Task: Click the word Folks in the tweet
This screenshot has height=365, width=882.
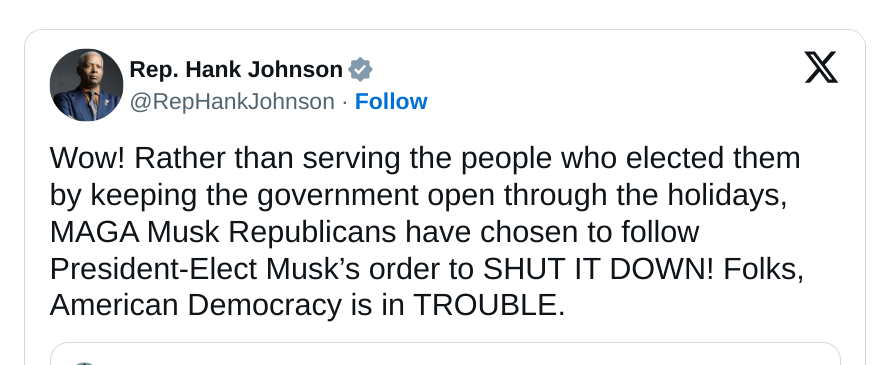Action: coord(760,269)
